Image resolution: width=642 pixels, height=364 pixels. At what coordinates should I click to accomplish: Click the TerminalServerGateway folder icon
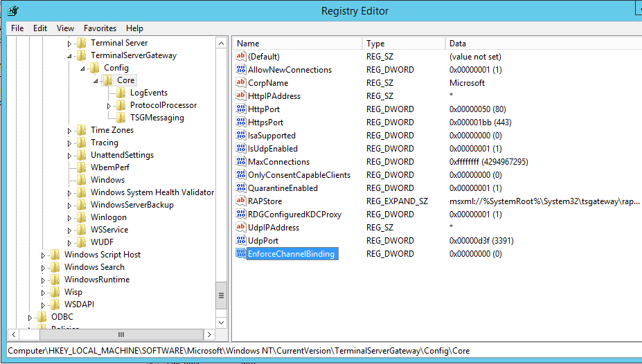(82, 55)
